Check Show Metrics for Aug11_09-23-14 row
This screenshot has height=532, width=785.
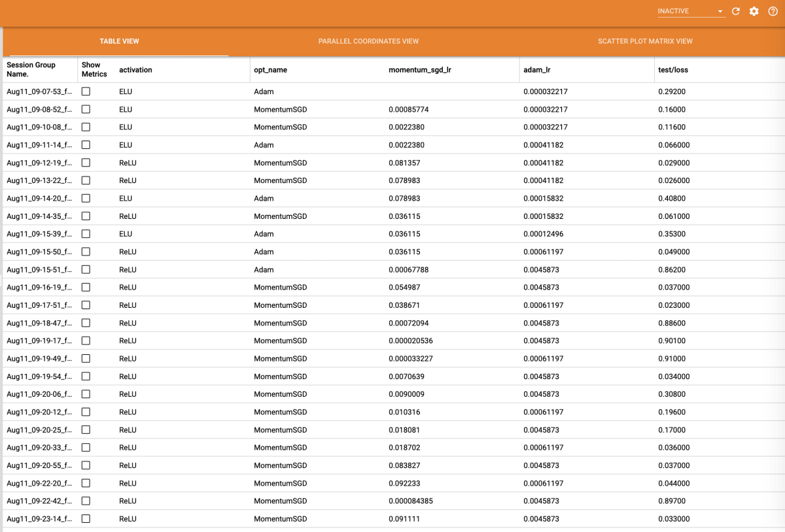click(x=86, y=519)
